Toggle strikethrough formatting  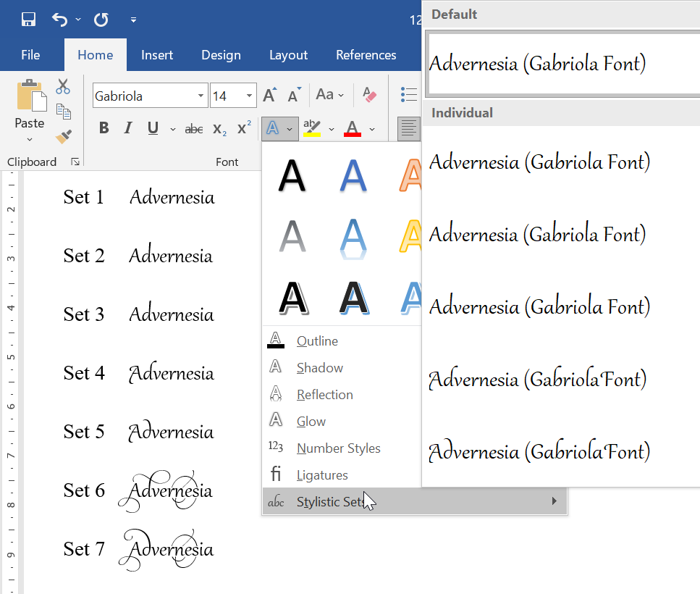(x=194, y=129)
